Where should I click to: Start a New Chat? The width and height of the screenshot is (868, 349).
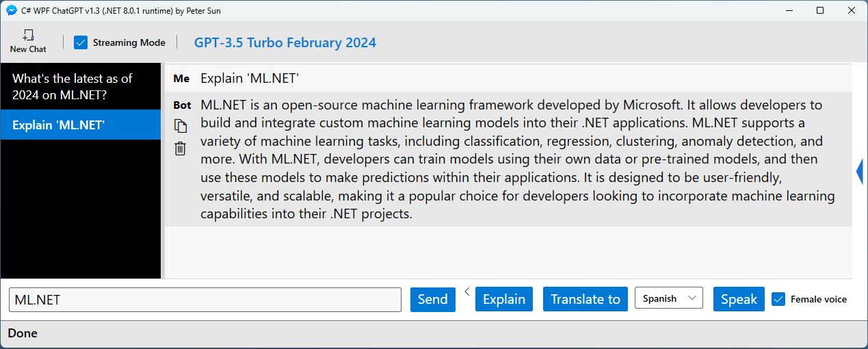[28, 41]
